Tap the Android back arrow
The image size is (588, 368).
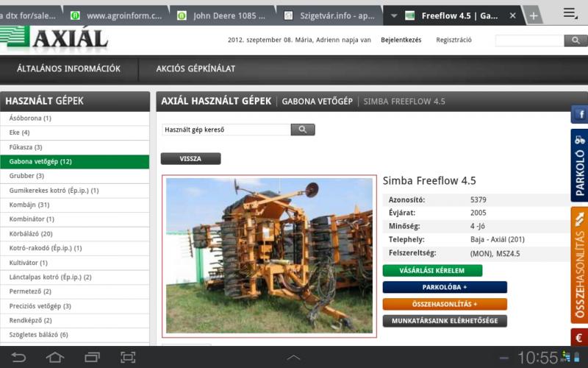[18, 357]
